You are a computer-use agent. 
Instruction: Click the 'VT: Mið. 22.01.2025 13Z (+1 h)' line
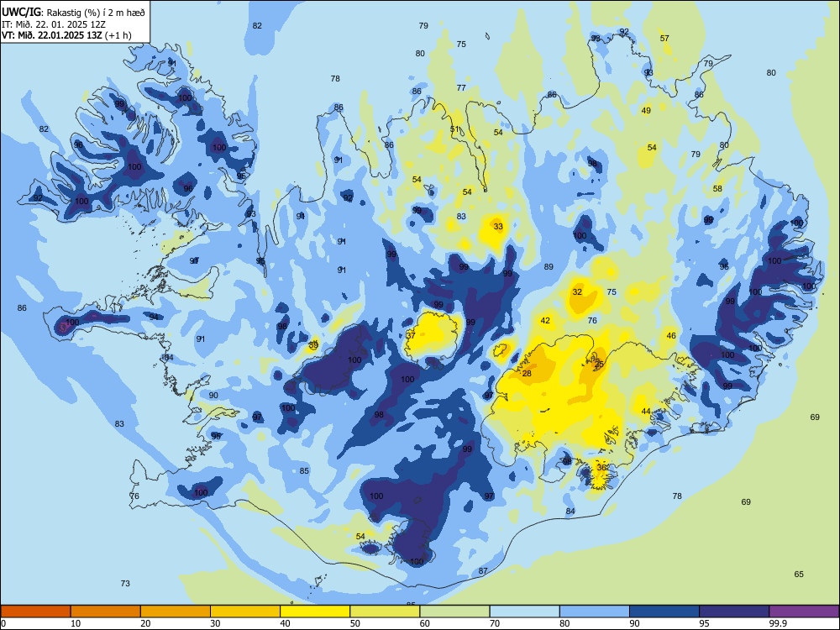point(66,35)
